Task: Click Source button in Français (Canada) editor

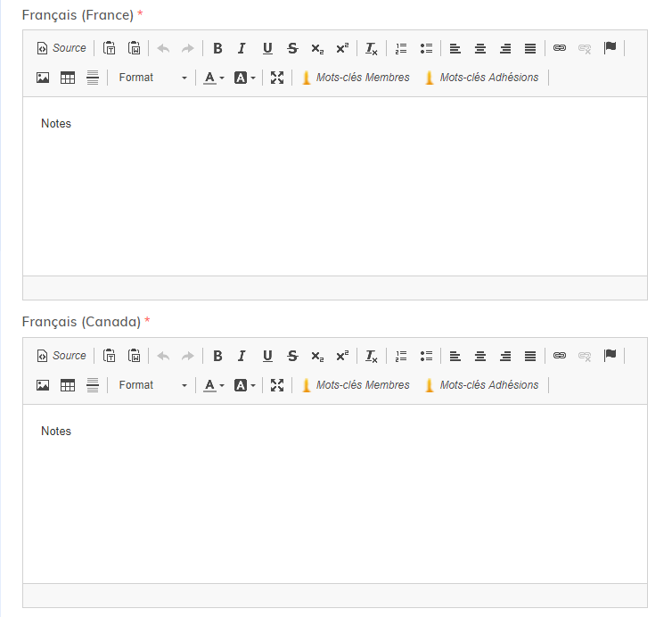Action: point(61,356)
